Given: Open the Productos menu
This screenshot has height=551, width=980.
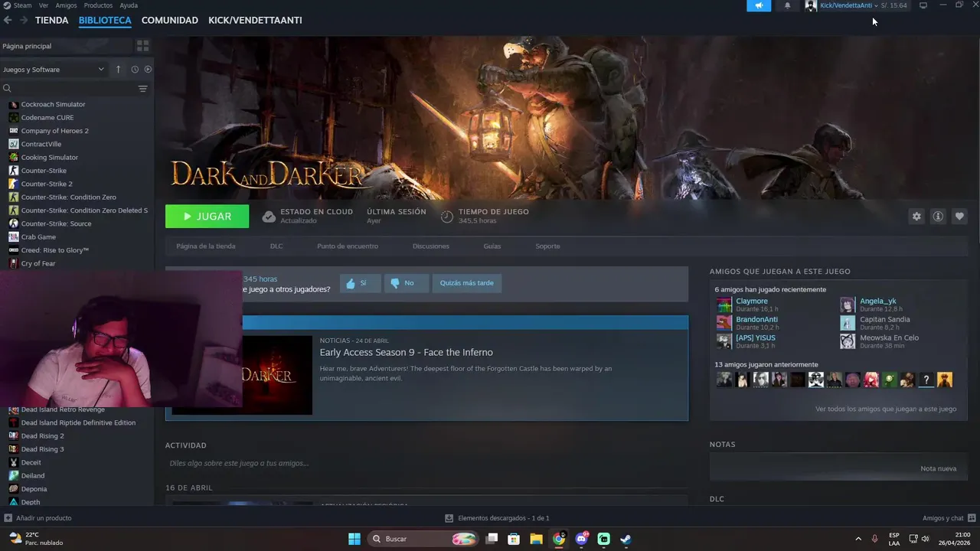Looking at the screenshot, I should tap(98, 5).
